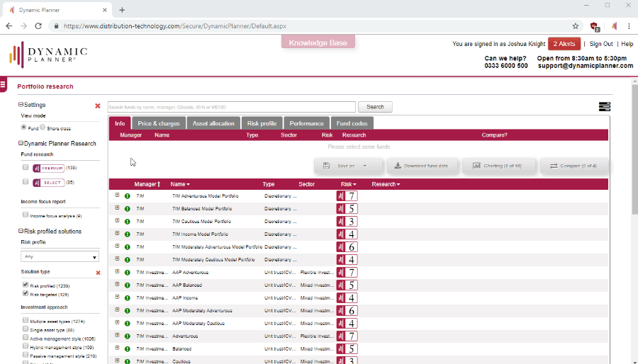Enable Income focus analysis checkbox
This screenshot has height=364, width=638.
(x=26, y=215)
